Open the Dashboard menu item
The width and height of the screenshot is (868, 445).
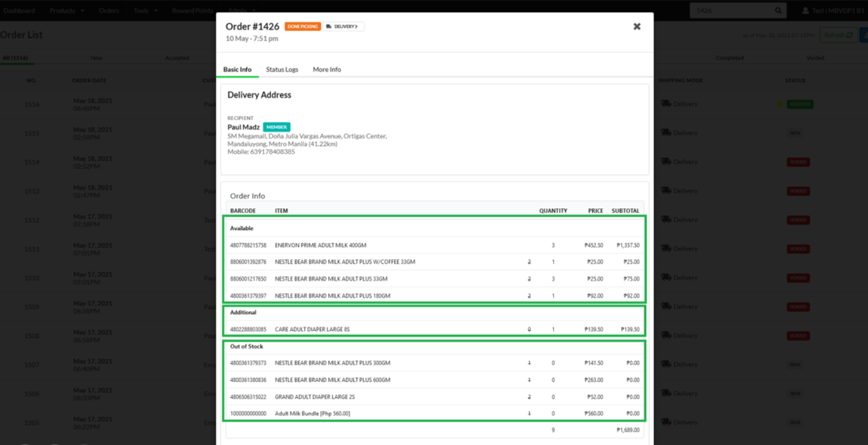[20, 11]
